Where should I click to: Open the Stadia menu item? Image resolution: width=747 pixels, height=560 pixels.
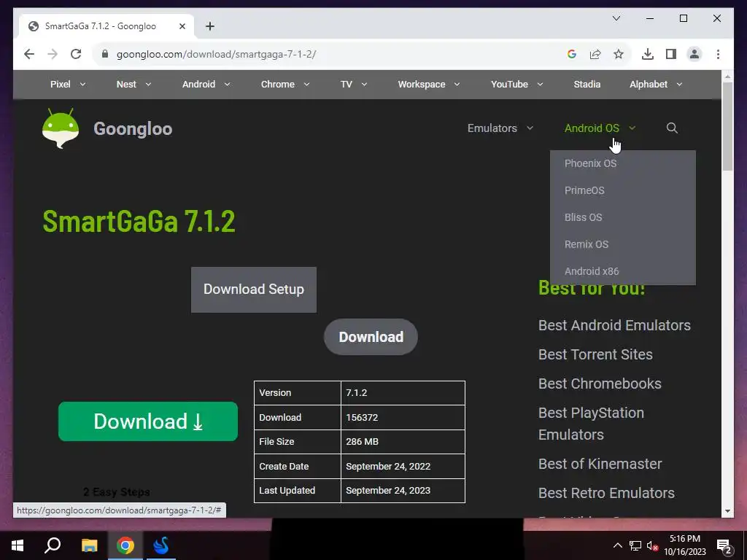(x=587, y=85)
